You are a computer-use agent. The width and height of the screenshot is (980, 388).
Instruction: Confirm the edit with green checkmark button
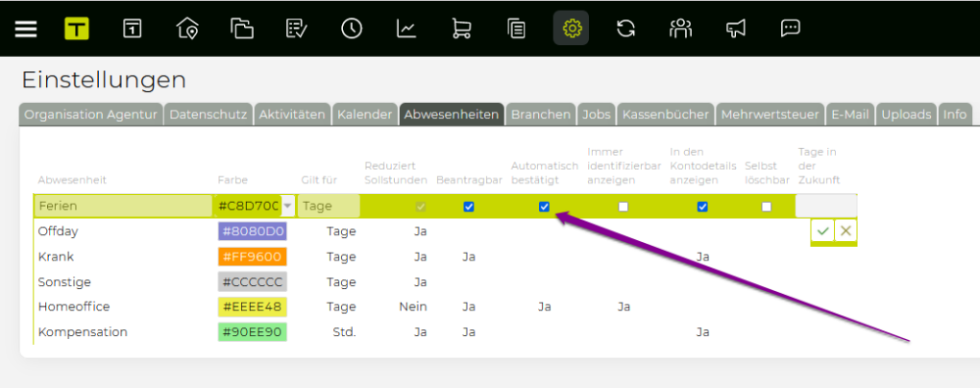point(822,231)
